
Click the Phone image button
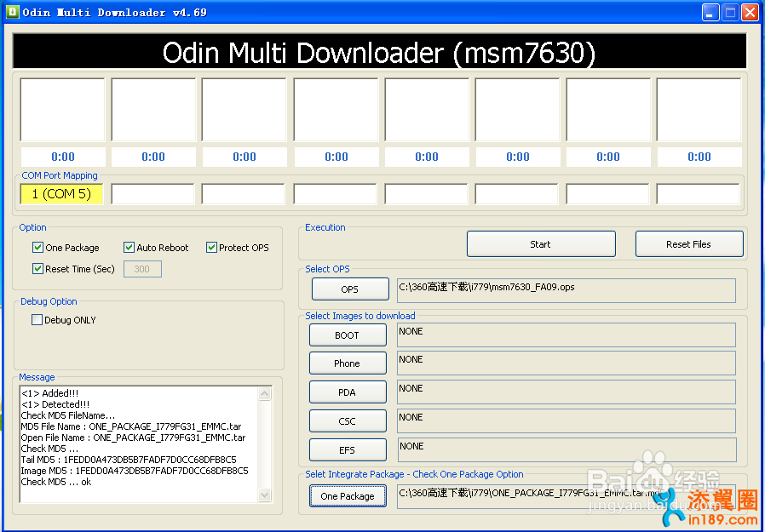click(x=348, y=363)
